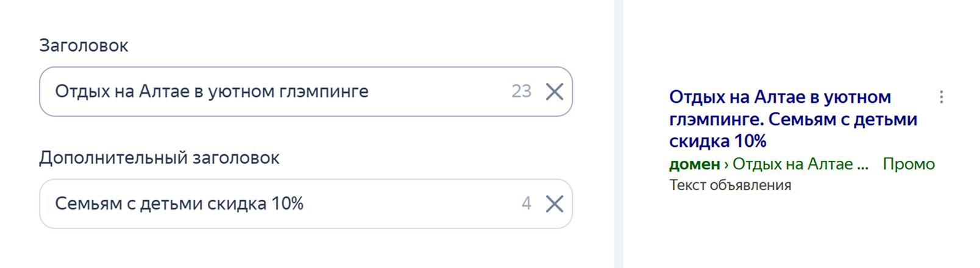980x268 pixels.
Task: Click the "Дополнительный заголовок" field label
Action: [x=159, y=158]
